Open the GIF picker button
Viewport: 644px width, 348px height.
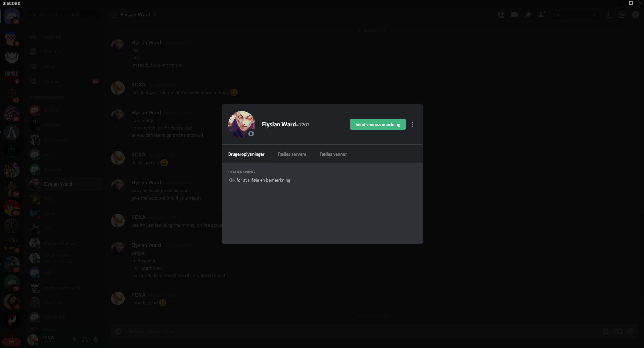(618, 331)
